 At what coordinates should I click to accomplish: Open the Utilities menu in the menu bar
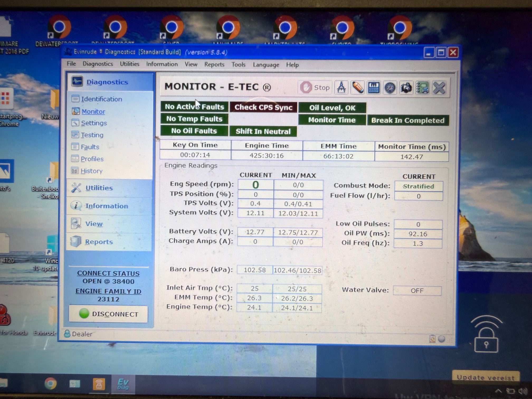(130, 64)
